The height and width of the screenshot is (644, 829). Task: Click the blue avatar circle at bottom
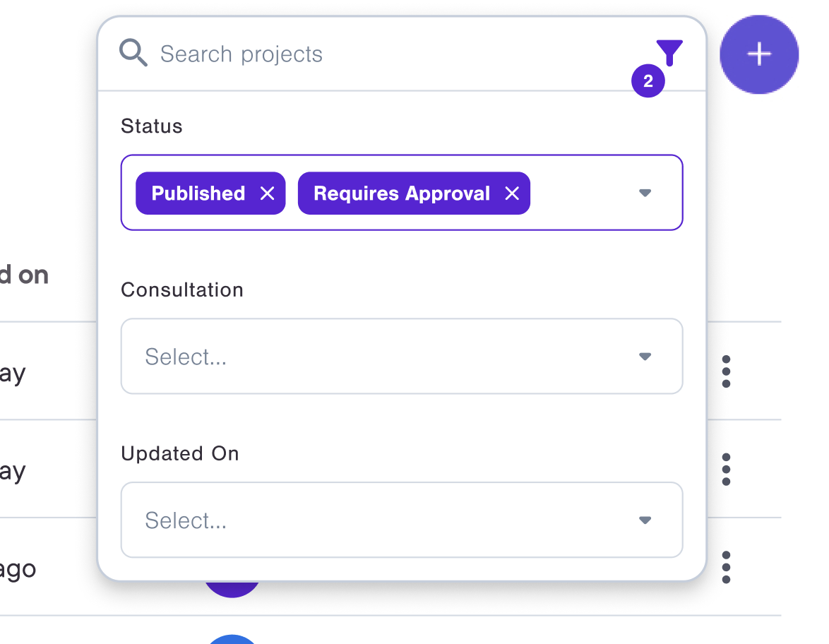232,639
